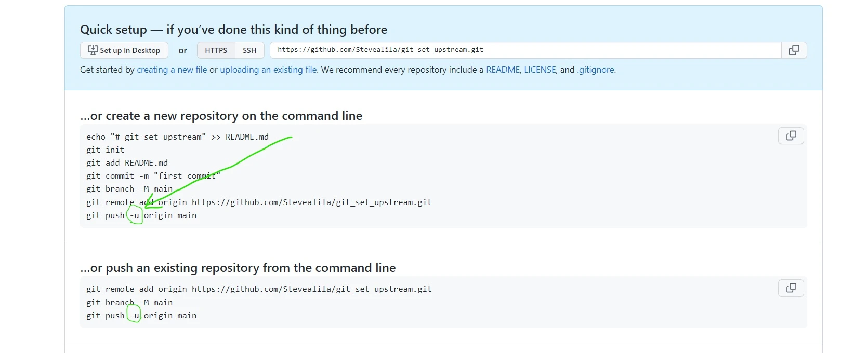Click the desktop icon in Set up in Desktop
This screenshot has height=353, width=868.
coord(93,50)
